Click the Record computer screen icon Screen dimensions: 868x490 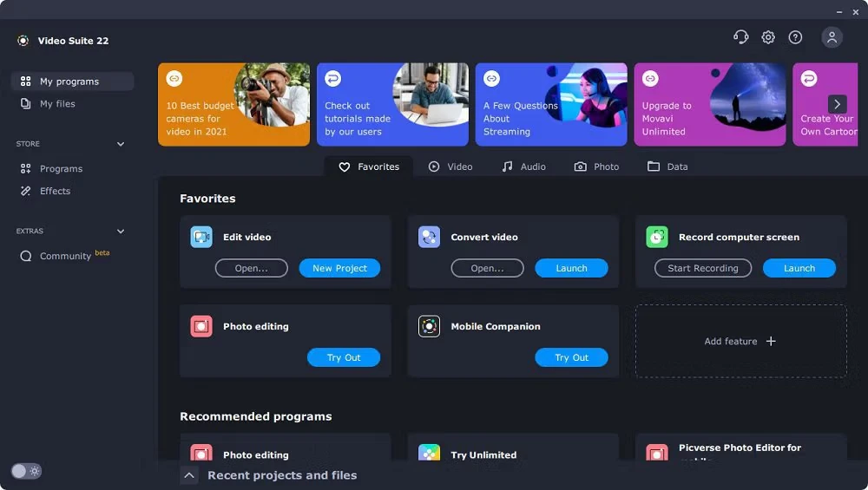coord(657,237)
